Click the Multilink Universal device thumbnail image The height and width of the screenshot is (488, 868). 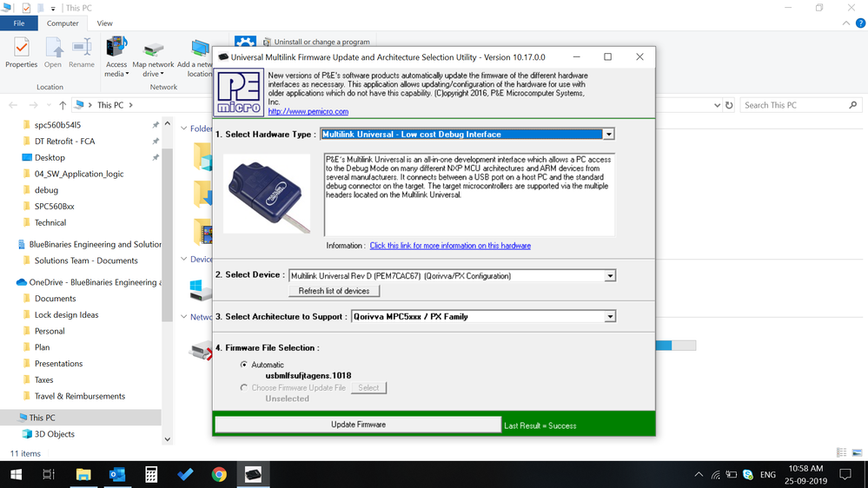point(267,194)
